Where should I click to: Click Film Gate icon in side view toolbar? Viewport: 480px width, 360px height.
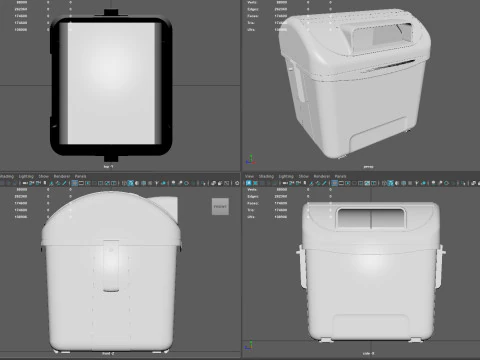[341, 183]
